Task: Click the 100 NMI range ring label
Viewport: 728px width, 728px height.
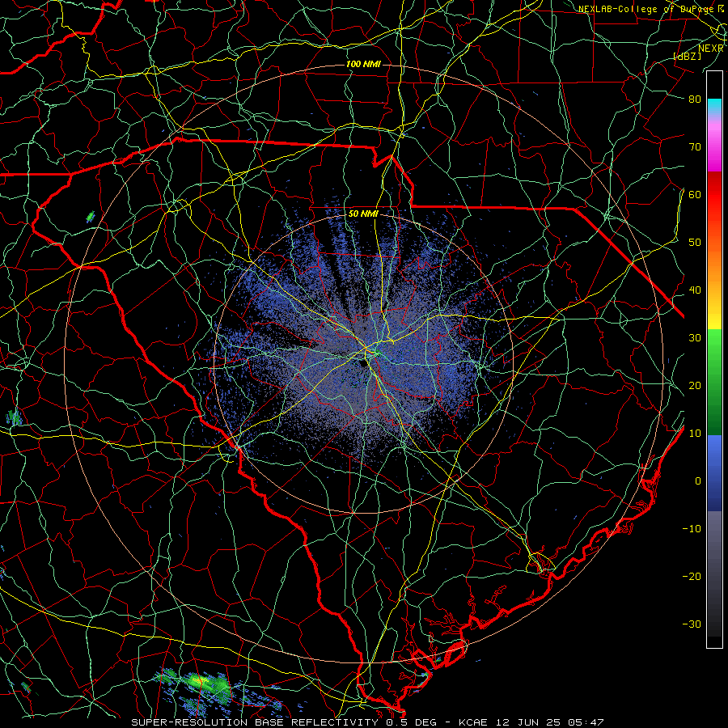Action: pyautogui.click(x=363, y=64)
